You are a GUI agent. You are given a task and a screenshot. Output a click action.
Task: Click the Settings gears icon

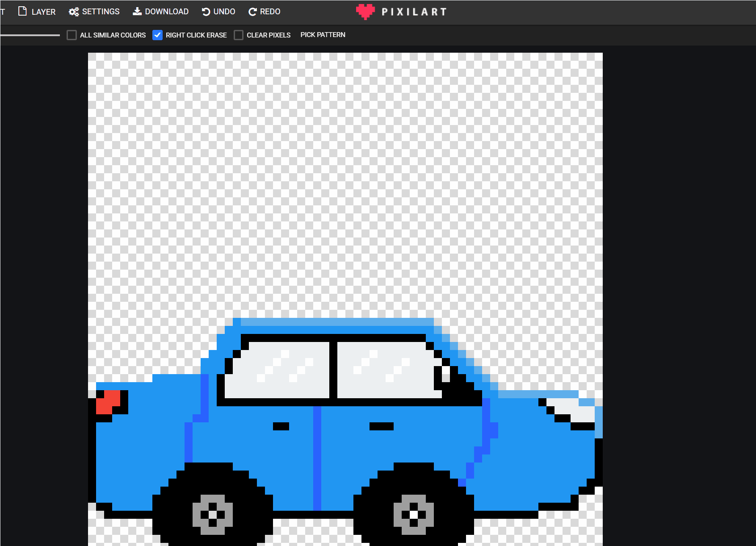74,12
